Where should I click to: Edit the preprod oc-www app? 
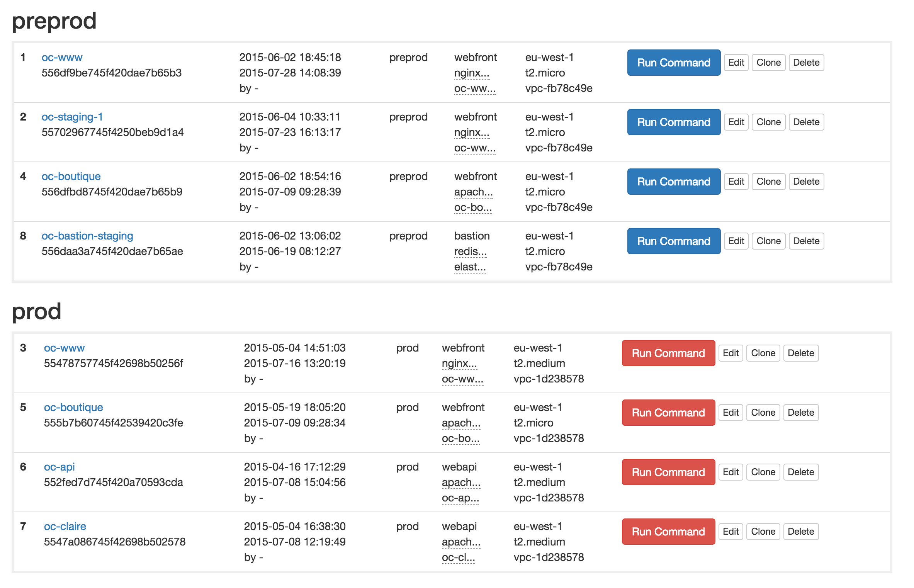736,63
